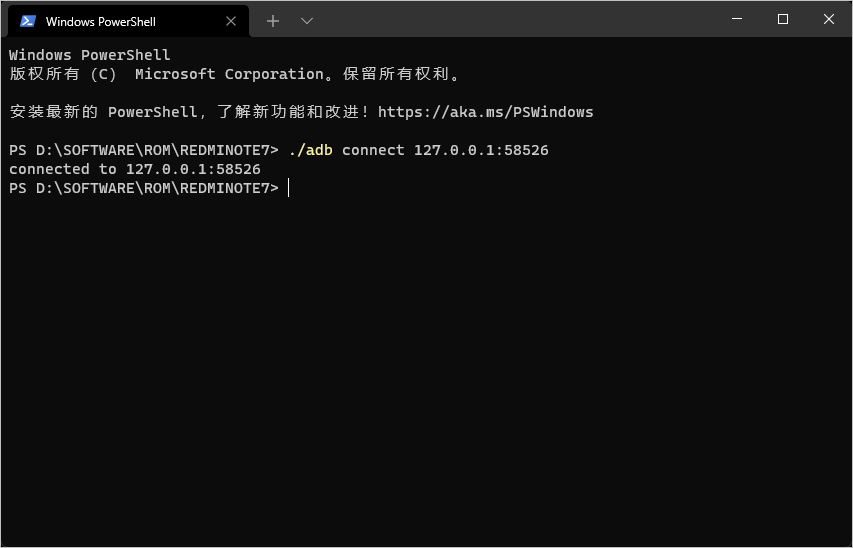Close the Windows Terminal window
Image resolution: width=853 pixels, height=548 pixels.
point(829,19)
